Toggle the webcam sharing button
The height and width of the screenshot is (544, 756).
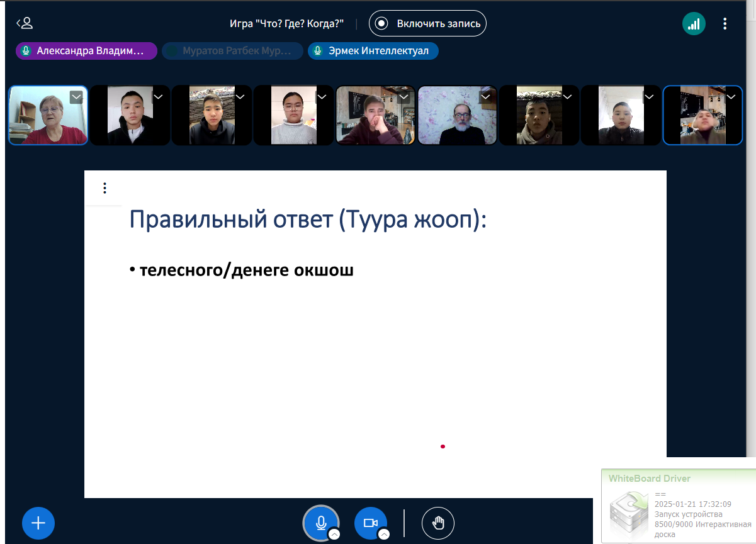click(370, 523)
